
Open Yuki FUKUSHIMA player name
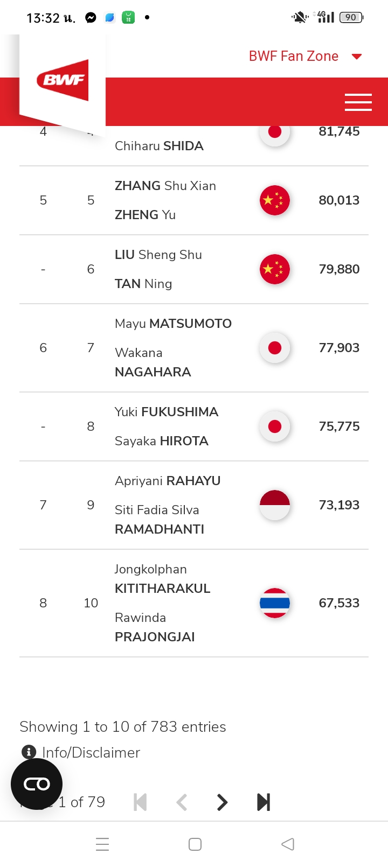pyautogui.click(x=167, y=412)
